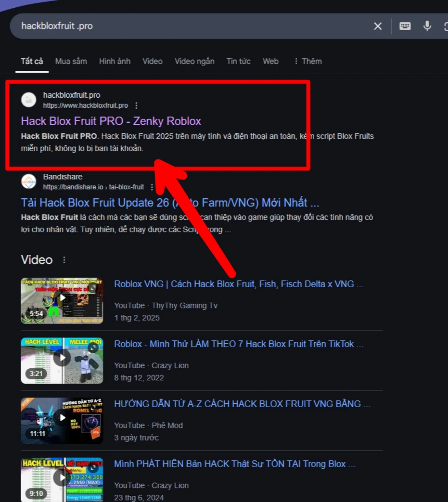Open the Video search tab
448x502 pixels.
152,61
